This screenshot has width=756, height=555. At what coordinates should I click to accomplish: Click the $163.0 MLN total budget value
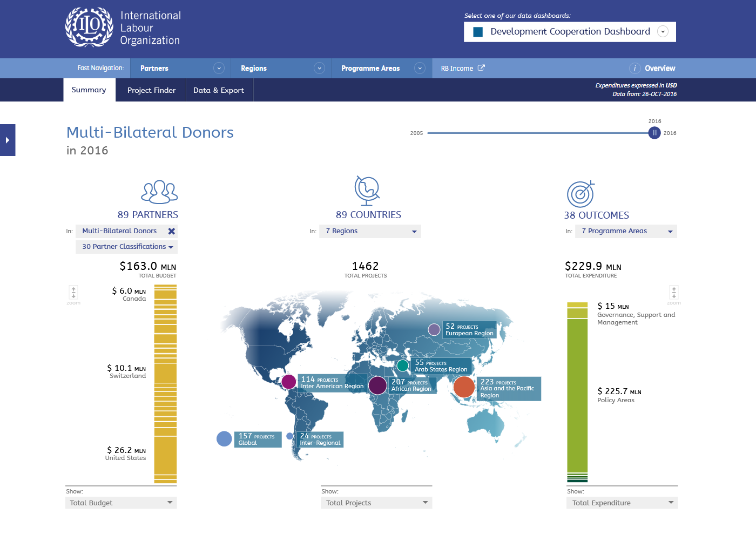point(148,266)
